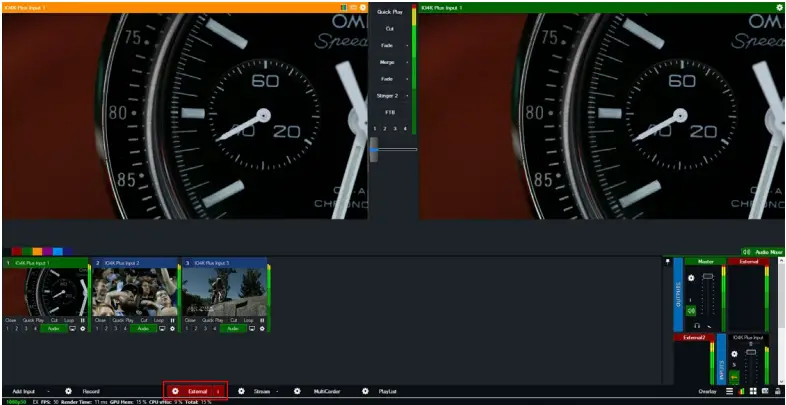Click the FTB fade-to-black button
The width and height of the screenshot is (786, 405).
[390, 113]
